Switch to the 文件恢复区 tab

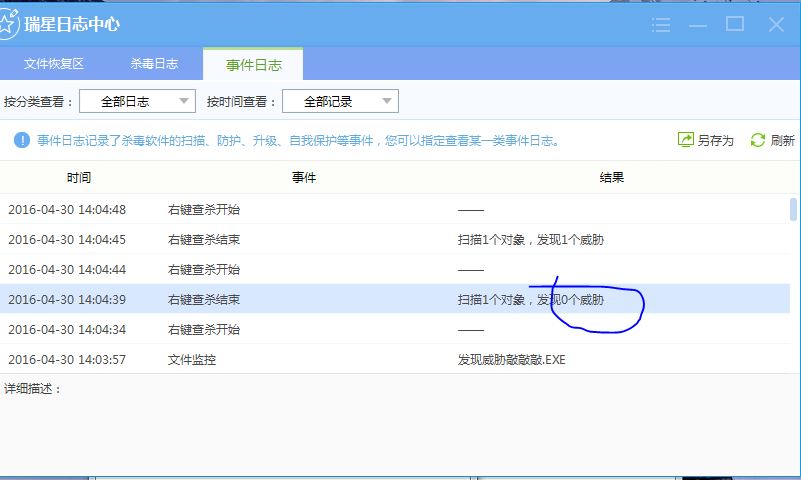(54, 63)
